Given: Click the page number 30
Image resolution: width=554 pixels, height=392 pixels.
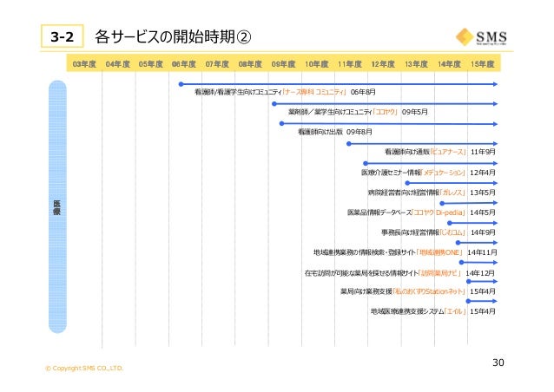Looking at the screenshot, I should [x=498, y=363].
